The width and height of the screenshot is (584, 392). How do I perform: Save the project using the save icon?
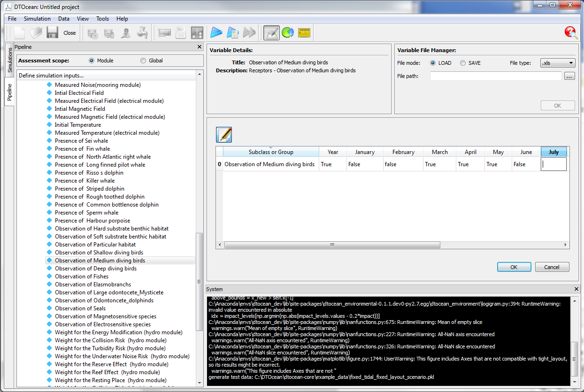tap(52, 32)
